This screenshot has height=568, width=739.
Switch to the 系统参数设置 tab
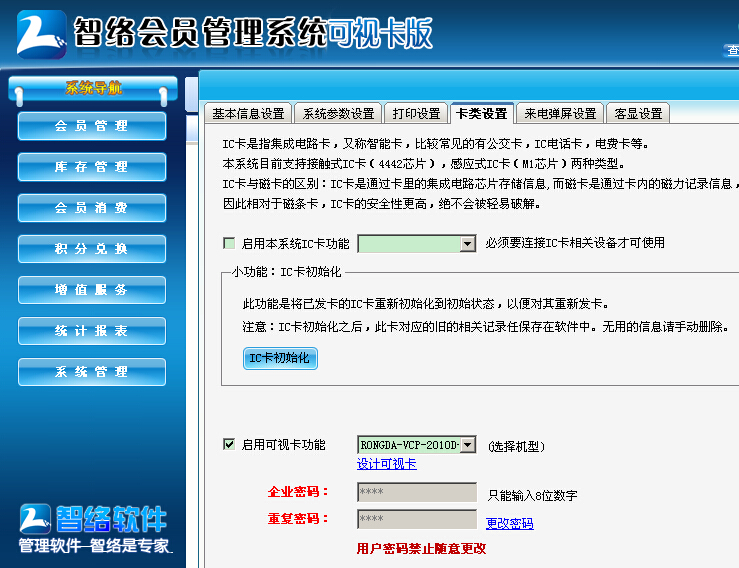pyautogui.click(x=338, y=114)
